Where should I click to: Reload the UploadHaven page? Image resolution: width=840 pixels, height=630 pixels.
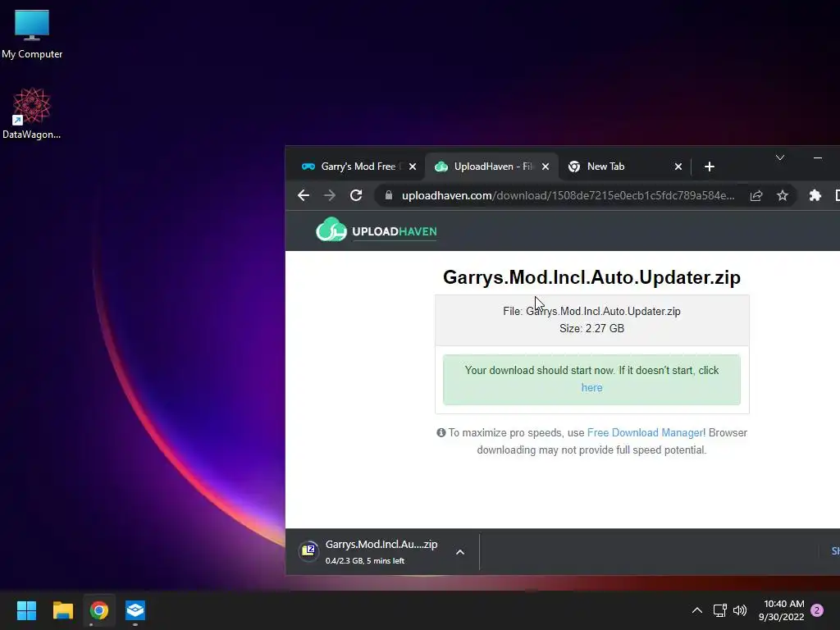pos(356,195)
